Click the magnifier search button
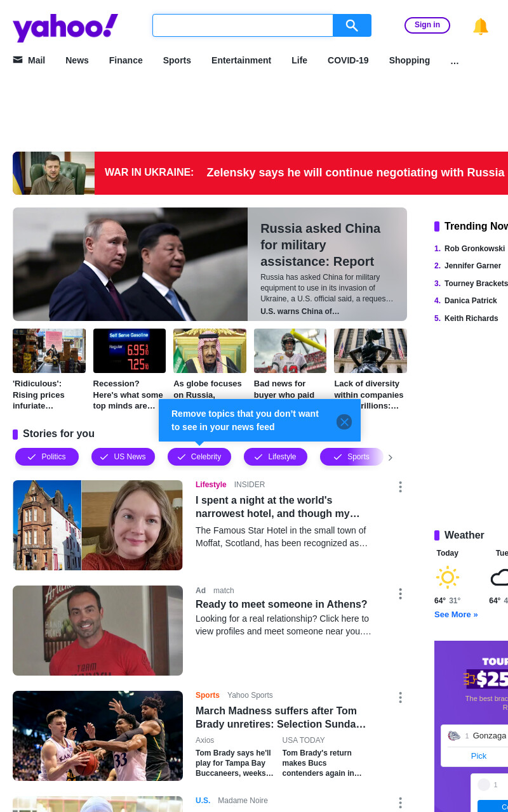The height and width of the screenshot is (812, 508). 352,25
